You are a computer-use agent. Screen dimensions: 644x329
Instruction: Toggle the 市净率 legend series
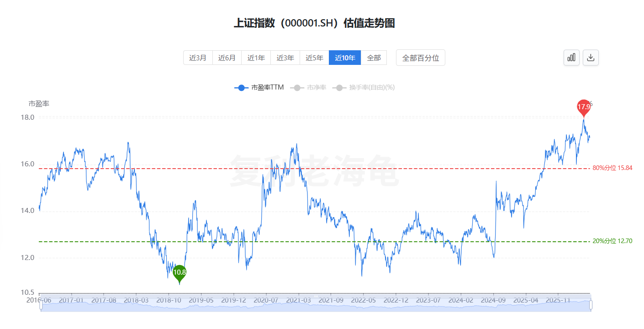click(x=309, y=87)
